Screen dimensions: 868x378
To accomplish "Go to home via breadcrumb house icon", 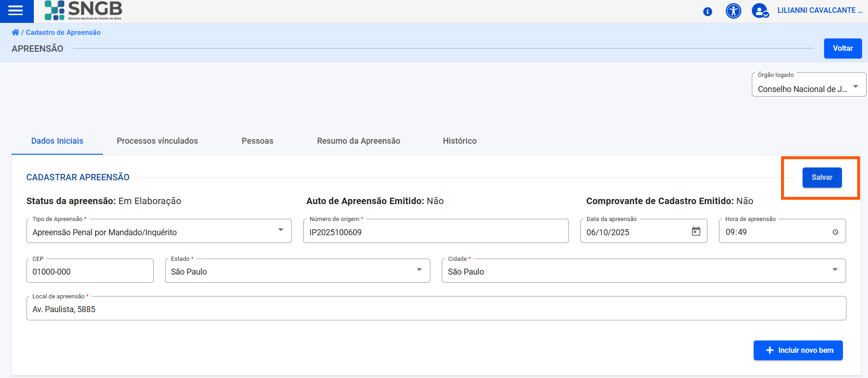I will click(16, 32).
